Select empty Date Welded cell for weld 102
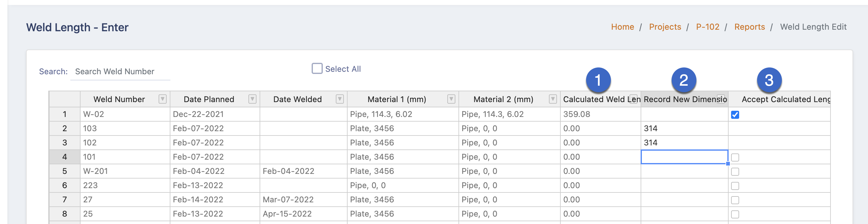Image resolution: width=868 pixels, height=224 pixels. click(x=304, y=143)
